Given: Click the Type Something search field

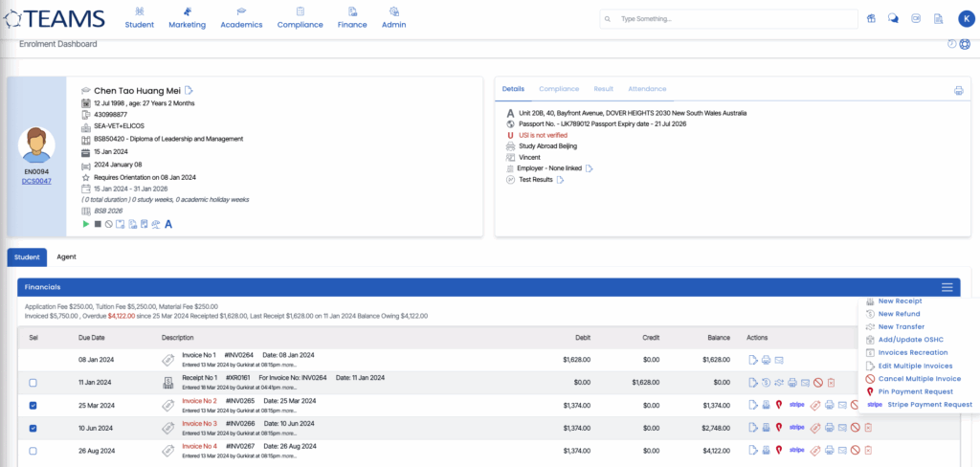Looking at the screenshot, I should click(727, 18).
